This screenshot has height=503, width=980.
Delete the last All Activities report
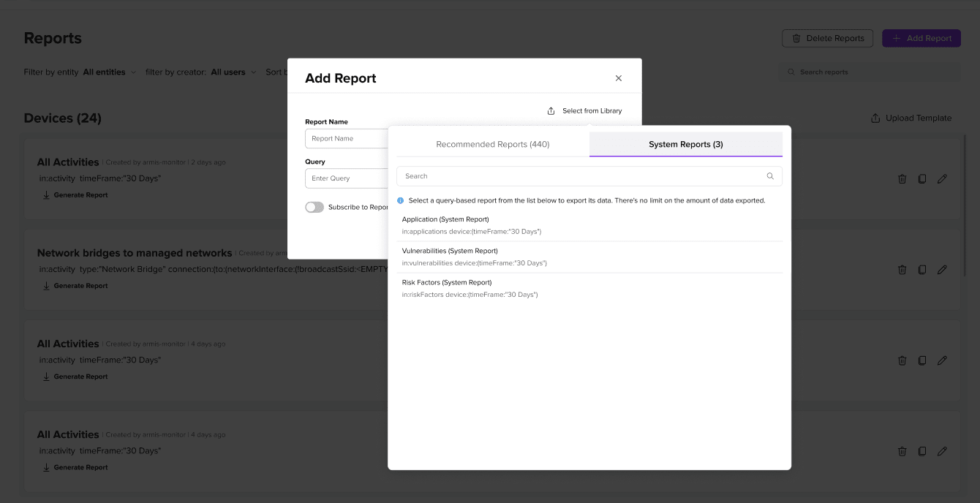pos(902,451)
